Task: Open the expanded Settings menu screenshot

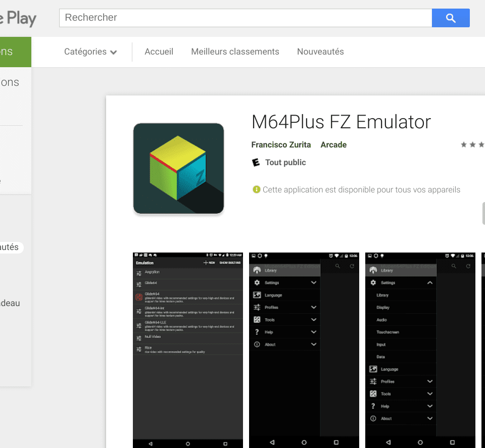Action: [420, 350]
